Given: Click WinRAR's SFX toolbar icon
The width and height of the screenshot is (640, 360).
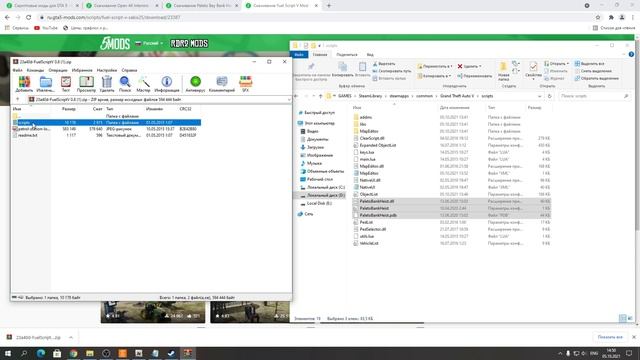Looking at the screenshot, I should click(245, 83).
